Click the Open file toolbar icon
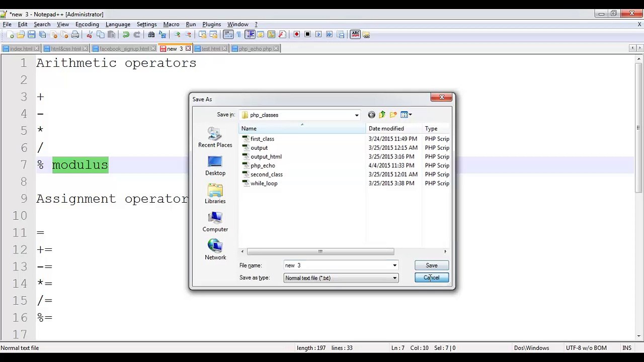Screen dimensions: 644x362 click(21, 35)
